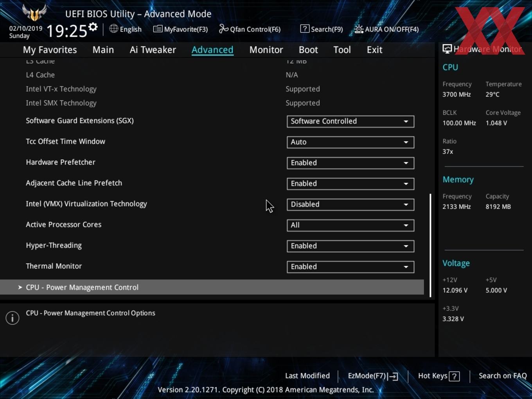This screenshot has width=532, height=399.
Task: Open Tcc Offset Time Window dropdown
Action: (x=350, y=142)
